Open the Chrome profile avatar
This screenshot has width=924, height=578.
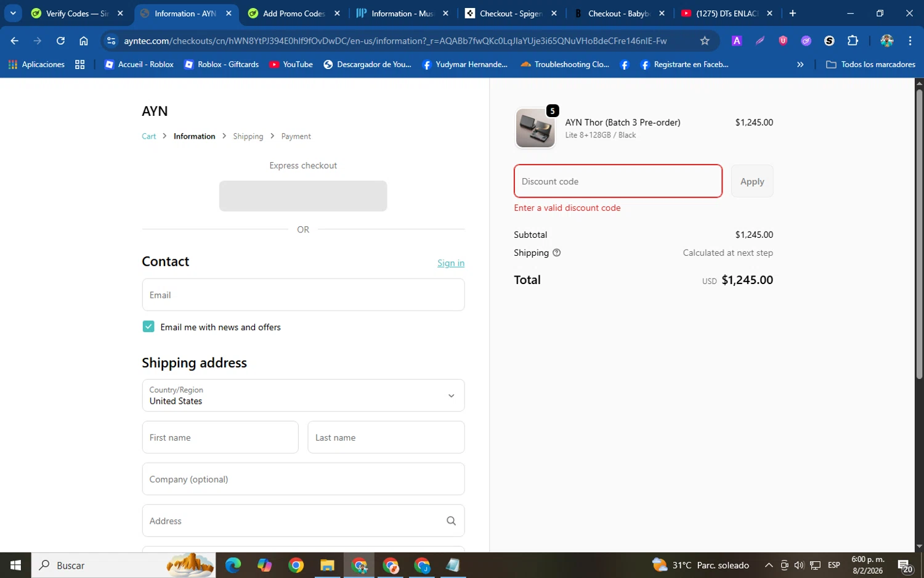pos(887,41)
